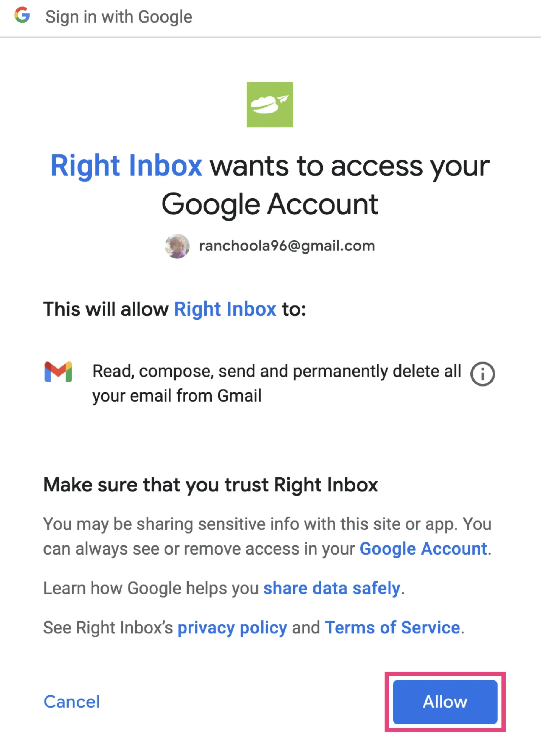Viewport: 541px width, 756px height.
Task: Click the ranchoola96@gmail.com account email
Action: [287, 246]
